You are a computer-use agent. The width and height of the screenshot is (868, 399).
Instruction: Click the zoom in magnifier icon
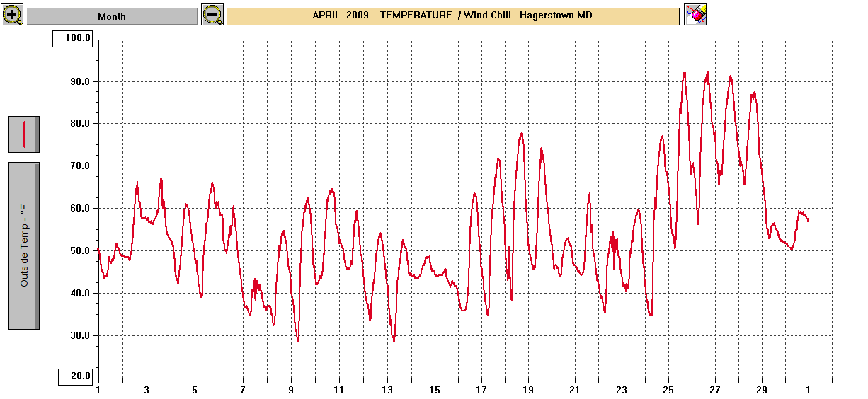(x=13, y=14)
